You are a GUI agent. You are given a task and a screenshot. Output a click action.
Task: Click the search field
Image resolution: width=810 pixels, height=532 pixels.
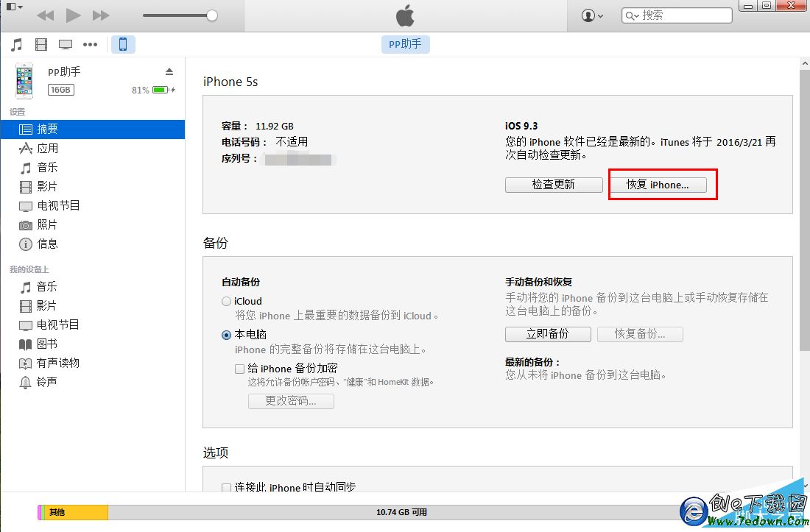677,15
